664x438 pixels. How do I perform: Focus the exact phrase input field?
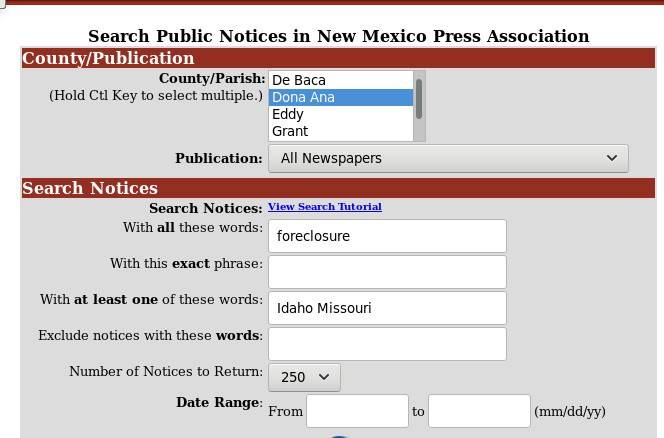coord(387,272)
